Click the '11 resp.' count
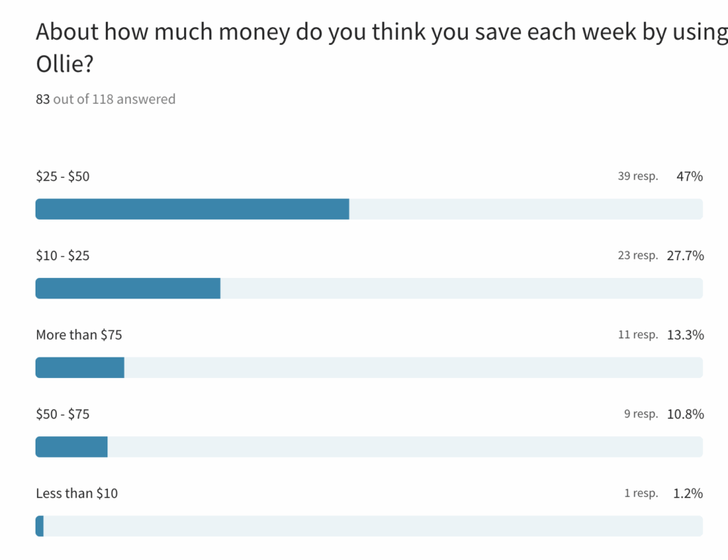The height and width of the screenshot is (560, 728). [638, 335]
